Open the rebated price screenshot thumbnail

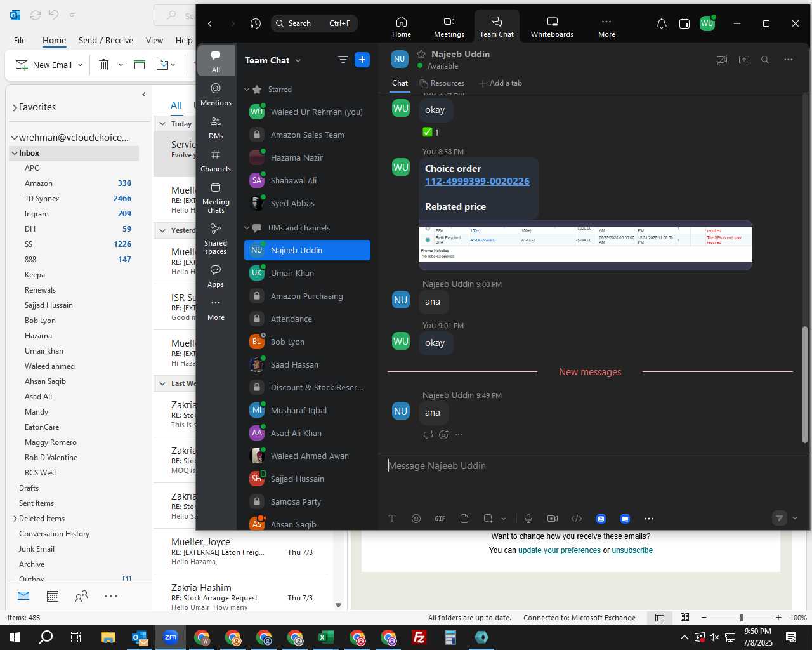coord(586,244)
